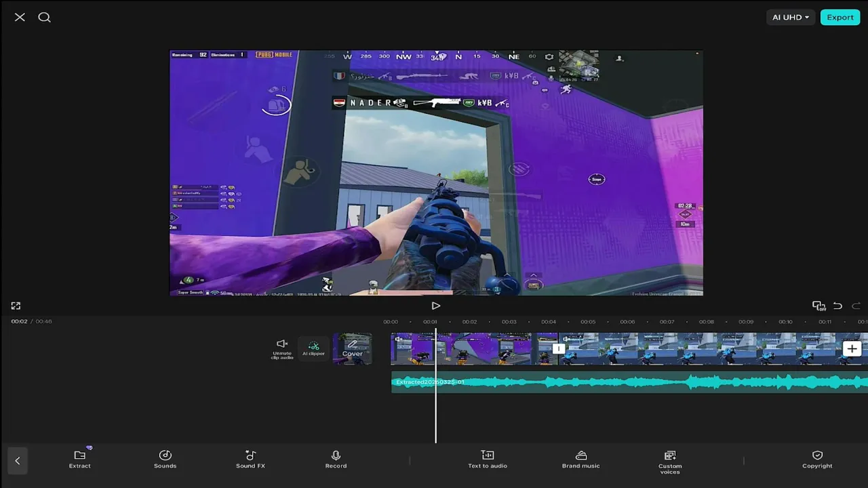Open Custom voices tool
868x488 pixels.
(670, 462)
